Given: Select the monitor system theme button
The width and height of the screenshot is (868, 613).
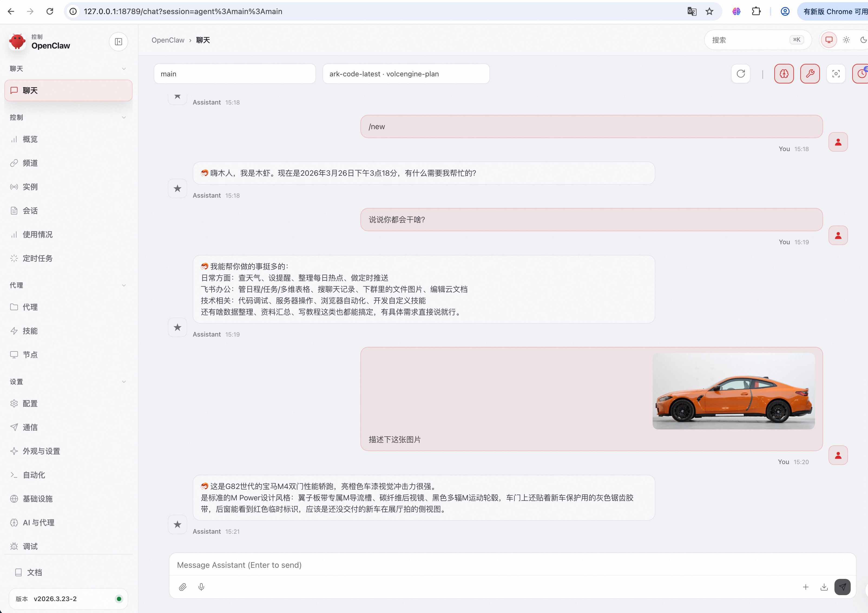Looking at the screenshot, I should tap(829, 40).
